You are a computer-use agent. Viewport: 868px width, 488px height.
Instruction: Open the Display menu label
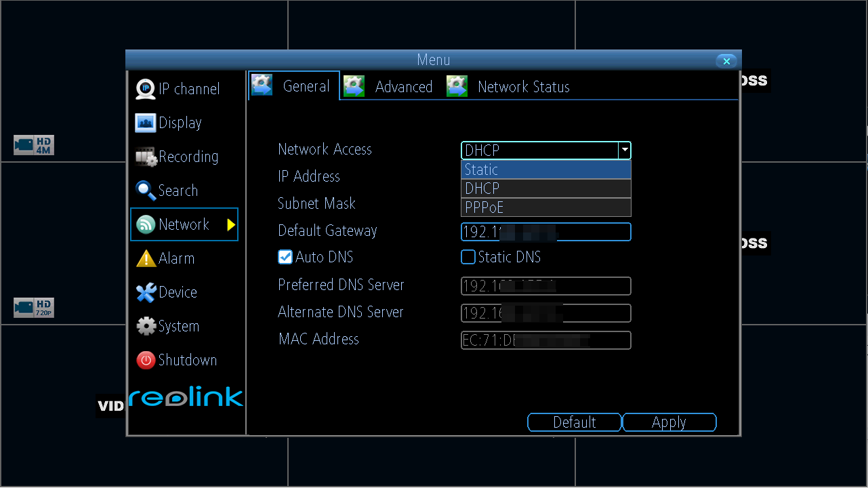[x=180, y=123]
